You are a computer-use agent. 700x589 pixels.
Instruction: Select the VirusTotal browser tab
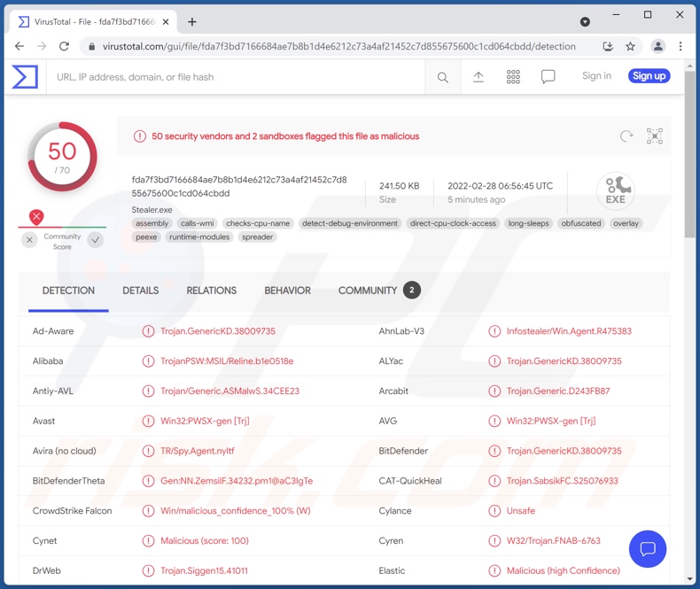click(x=94, y=22)
